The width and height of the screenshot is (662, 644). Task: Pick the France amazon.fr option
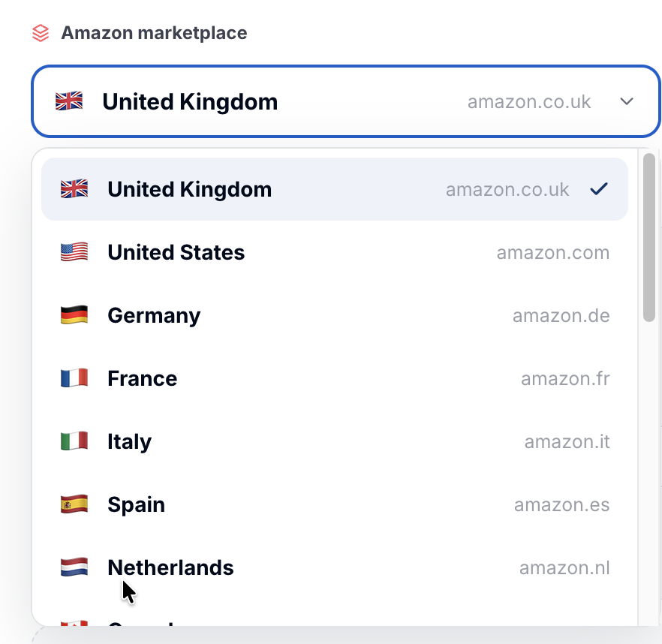click(335, 378)
